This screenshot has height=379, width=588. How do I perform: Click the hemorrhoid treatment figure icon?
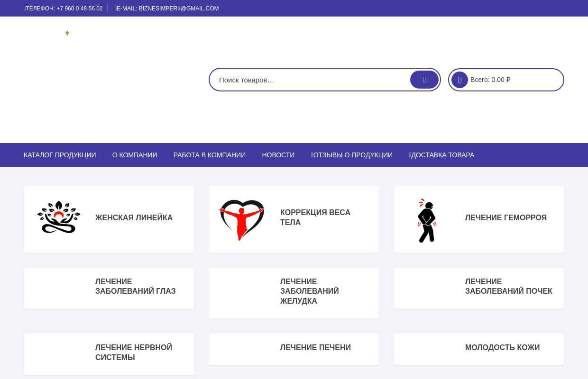click(427, 221)
